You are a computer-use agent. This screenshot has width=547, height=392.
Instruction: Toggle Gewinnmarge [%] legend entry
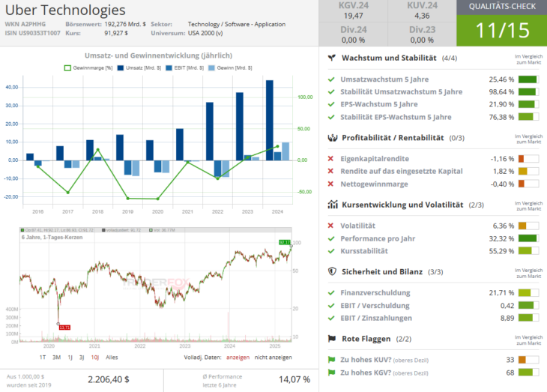coord(88,67)
